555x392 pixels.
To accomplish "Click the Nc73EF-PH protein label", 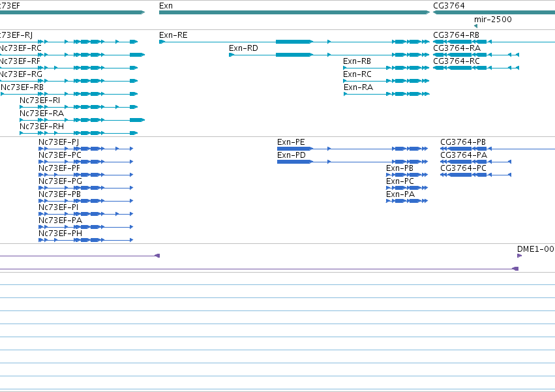I will [x=60, y=234].
